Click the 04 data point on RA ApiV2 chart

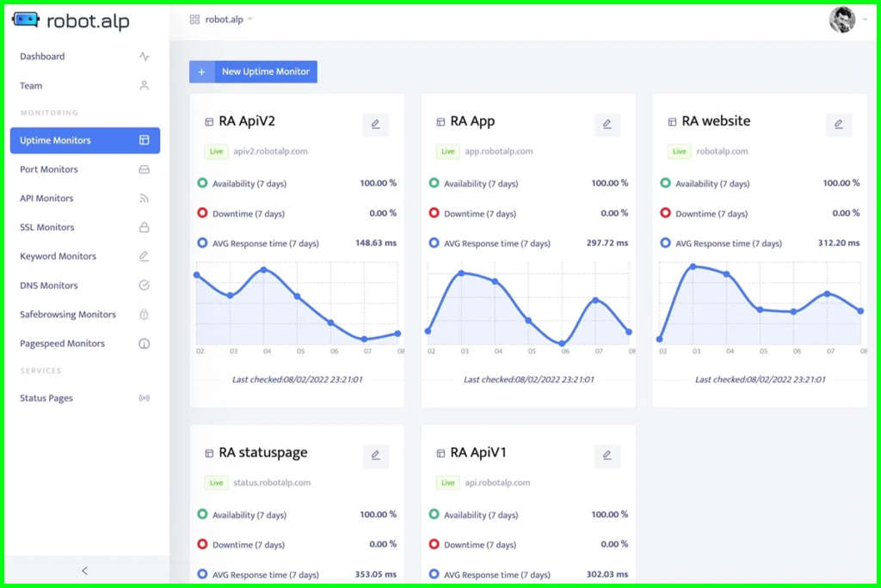(x=264, y=270)
